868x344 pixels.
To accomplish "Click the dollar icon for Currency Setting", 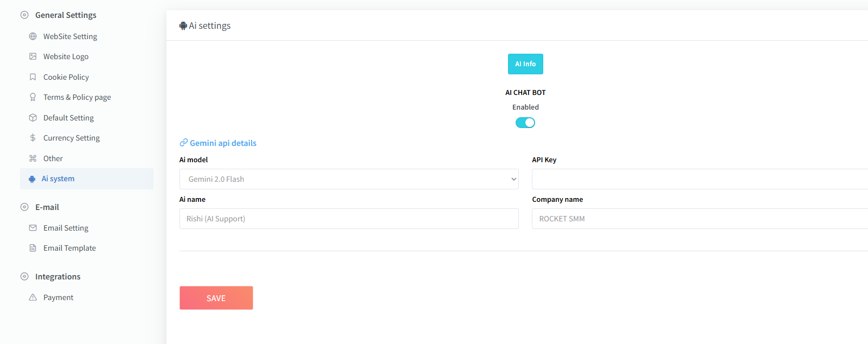I will coord(33,138).
